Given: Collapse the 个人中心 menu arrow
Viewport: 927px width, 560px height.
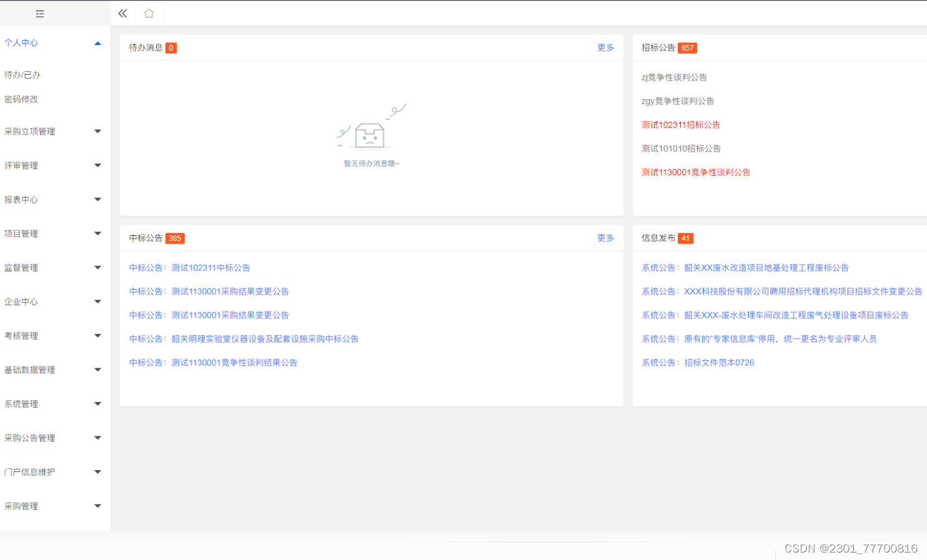Looking at the screenshot, I should 97,43.
